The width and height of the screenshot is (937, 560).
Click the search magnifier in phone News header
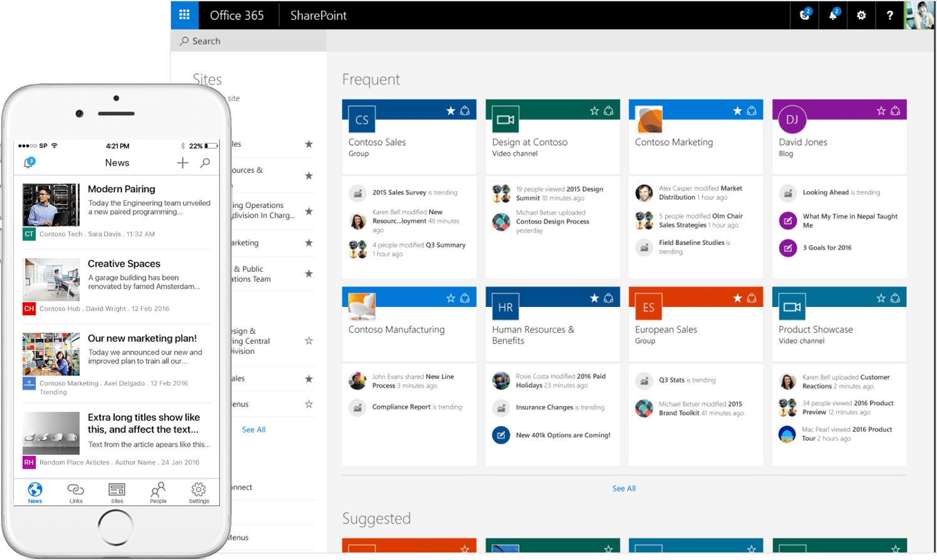[x=205, y=163]
